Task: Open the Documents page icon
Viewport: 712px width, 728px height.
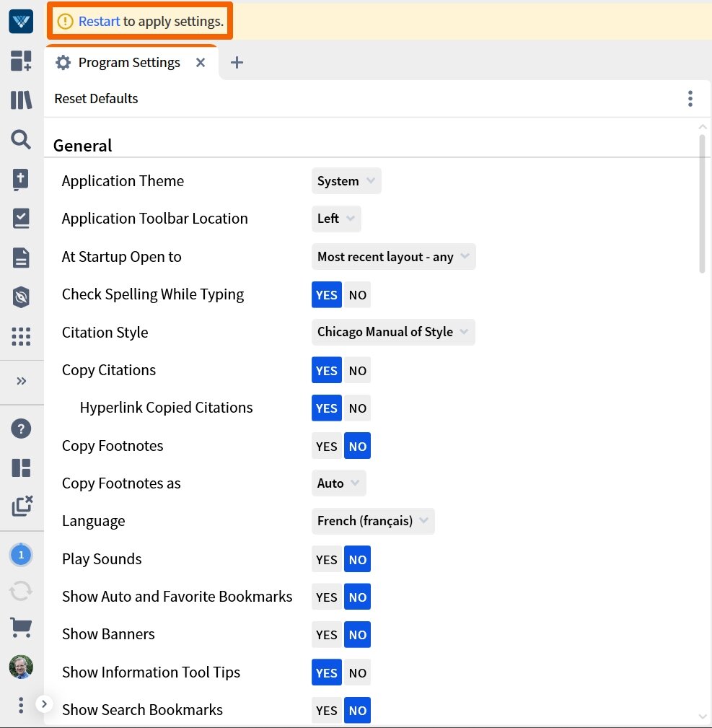Action: coord(21,258)
